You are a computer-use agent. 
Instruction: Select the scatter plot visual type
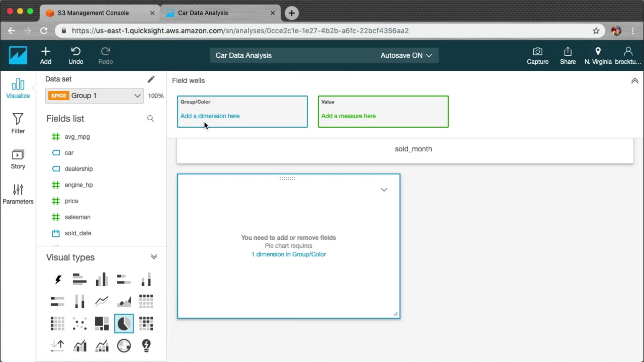pos(79,323)
